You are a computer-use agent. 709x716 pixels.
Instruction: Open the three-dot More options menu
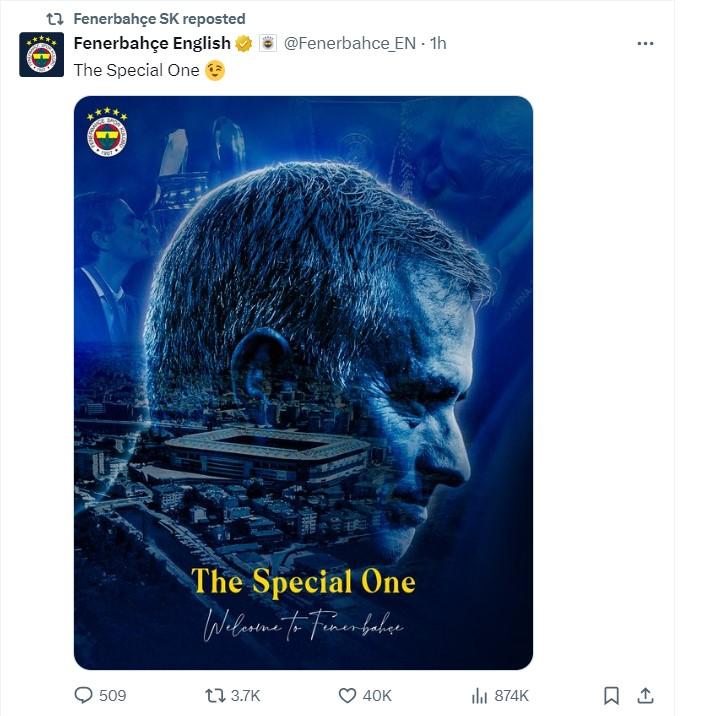tap(645, 44)
